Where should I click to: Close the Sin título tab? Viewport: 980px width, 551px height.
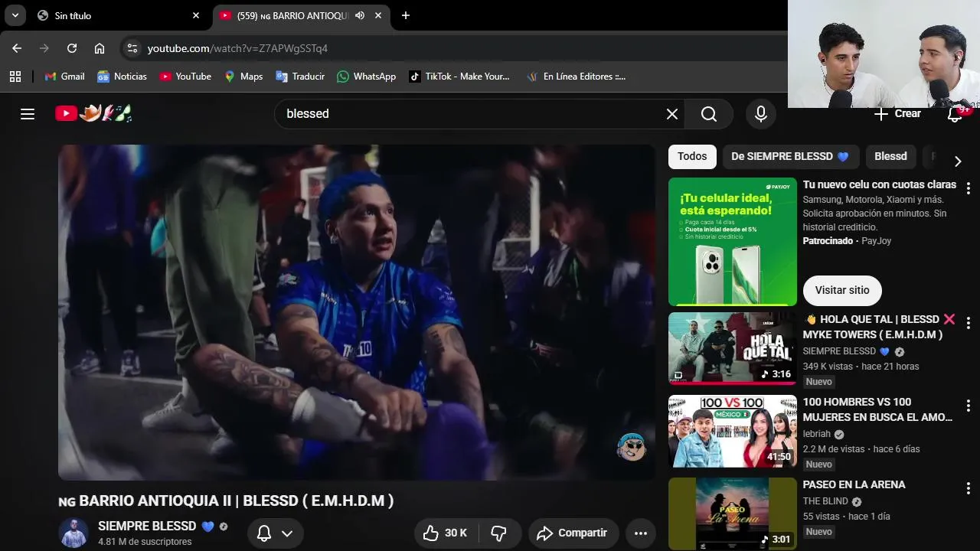coord(196,15)
